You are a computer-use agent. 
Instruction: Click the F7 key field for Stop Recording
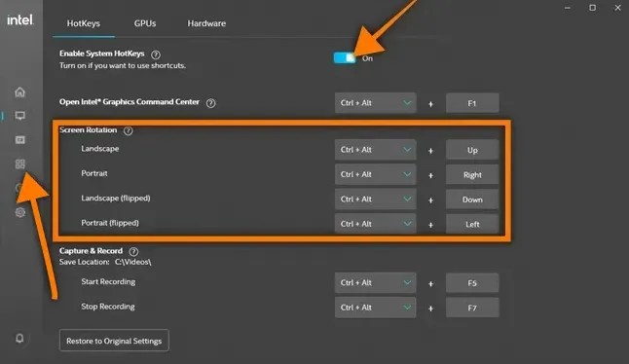(x=472, y=308)
